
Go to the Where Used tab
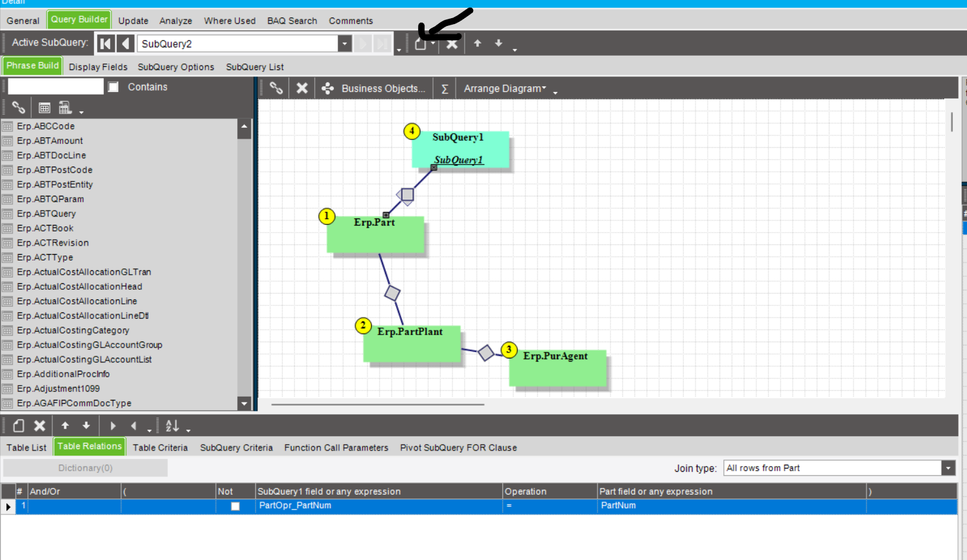230,21
